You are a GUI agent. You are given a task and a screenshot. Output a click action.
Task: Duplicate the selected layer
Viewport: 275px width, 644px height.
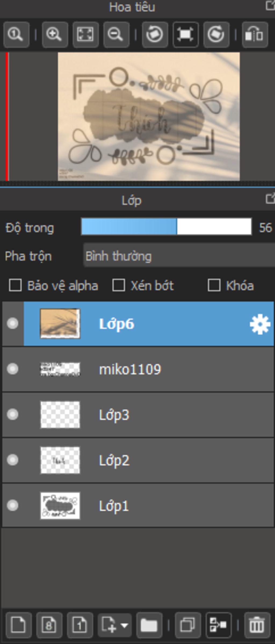click(188, 625)
